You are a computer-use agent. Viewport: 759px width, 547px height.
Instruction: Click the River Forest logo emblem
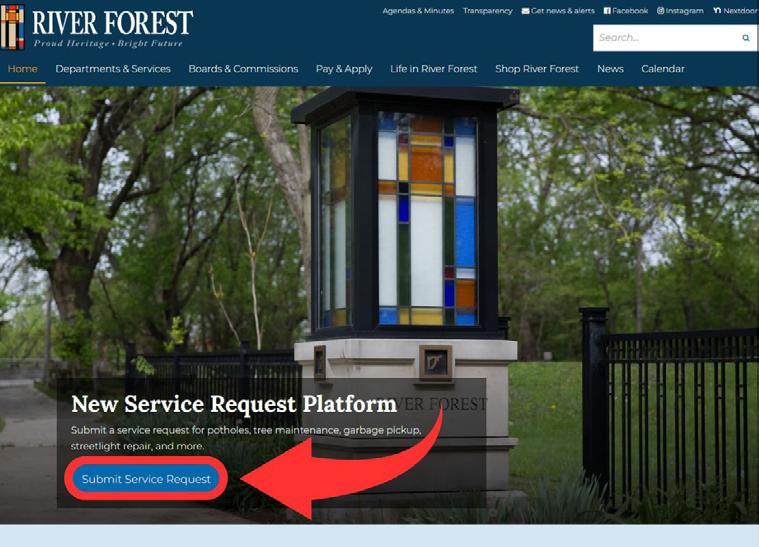(x=12, y=27)
